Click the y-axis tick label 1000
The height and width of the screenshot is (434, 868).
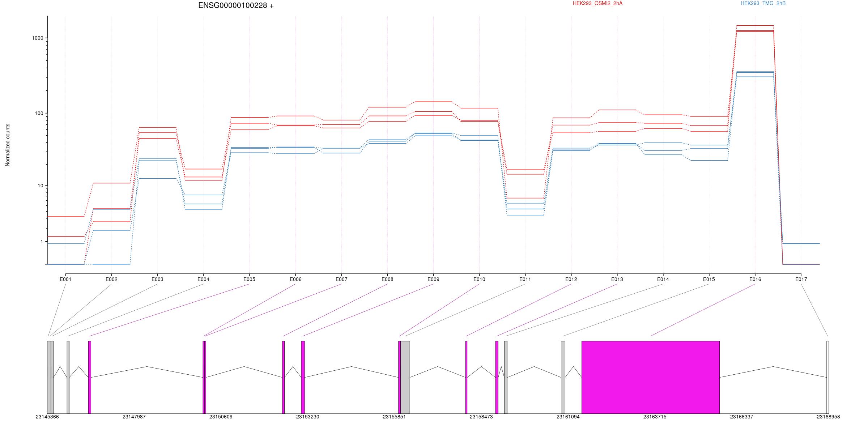coord(38,38)
